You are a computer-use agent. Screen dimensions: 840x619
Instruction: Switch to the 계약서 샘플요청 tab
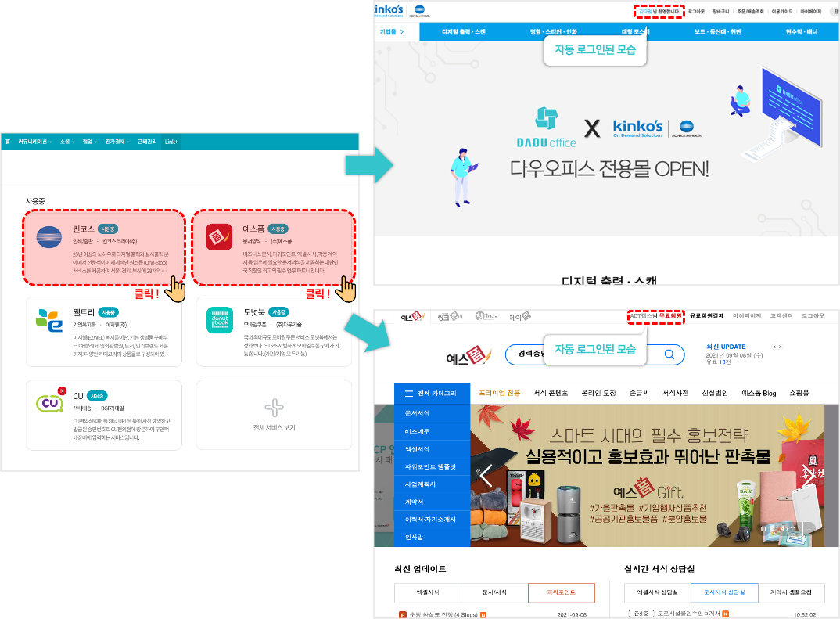click(x=791, y=592)
